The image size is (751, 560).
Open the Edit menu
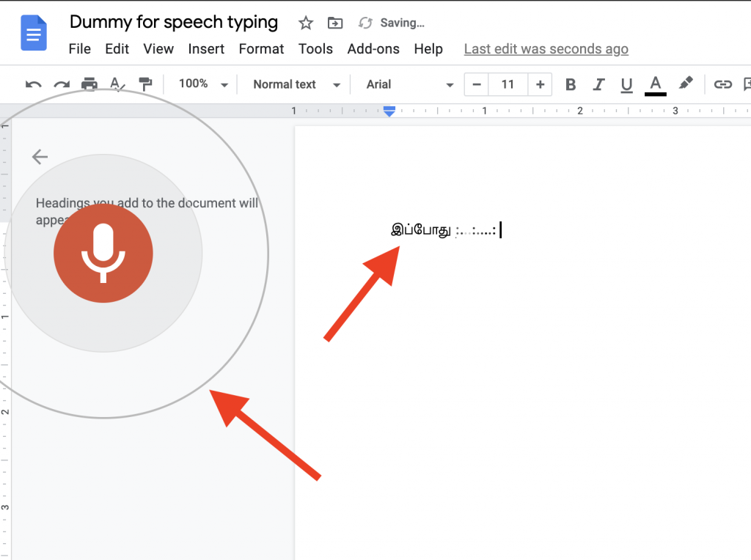coord(117,49)
